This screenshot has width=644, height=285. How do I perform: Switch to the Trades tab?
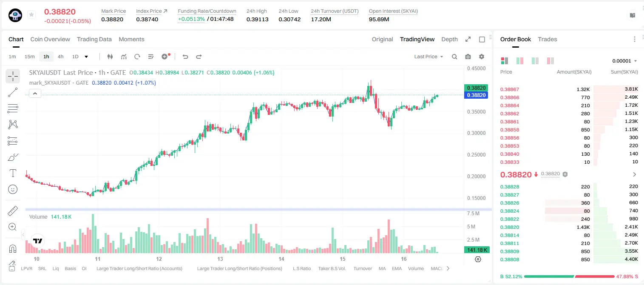[547, 39]
